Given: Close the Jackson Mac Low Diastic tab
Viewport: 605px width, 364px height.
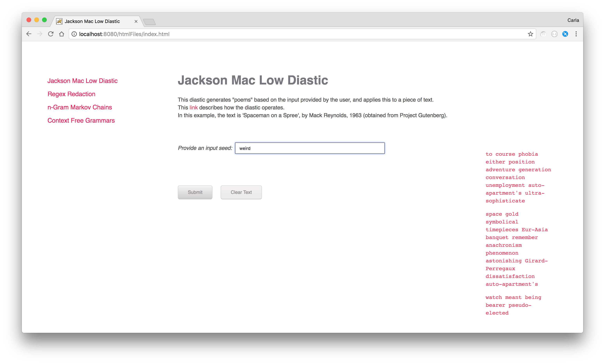Looking at the screenshot, I should click(136, 22).
